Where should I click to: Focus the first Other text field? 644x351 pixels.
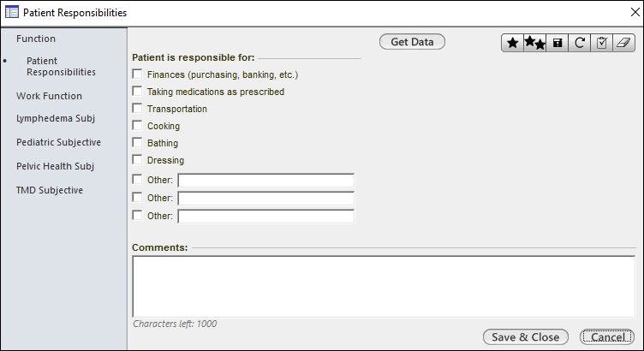pos(265,181)
